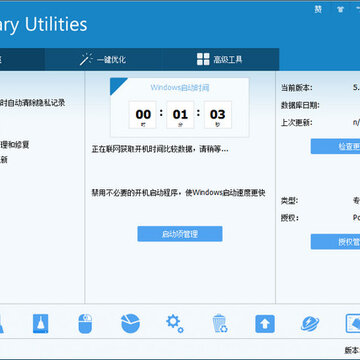Click the 00 hours box
Viewport: 360px width, 360px height.
pos(143,115)
